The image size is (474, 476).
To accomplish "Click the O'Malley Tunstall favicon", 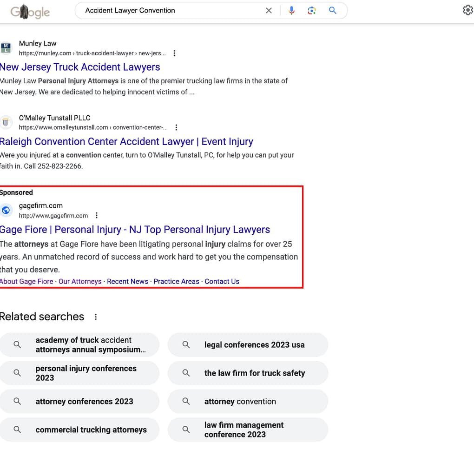I will click(6, 122).
